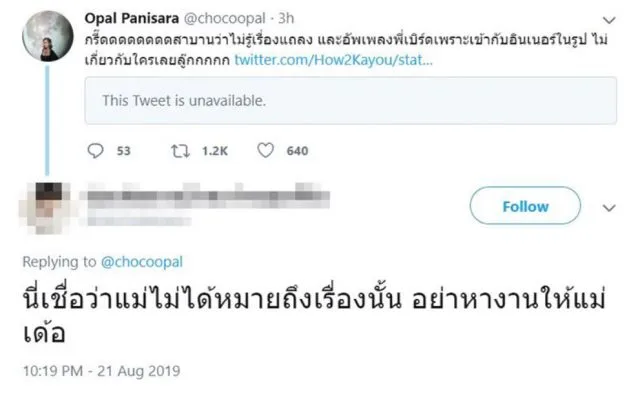
Task: Open the chevron dropdown beside the Follow button
Action: point(609,207)
